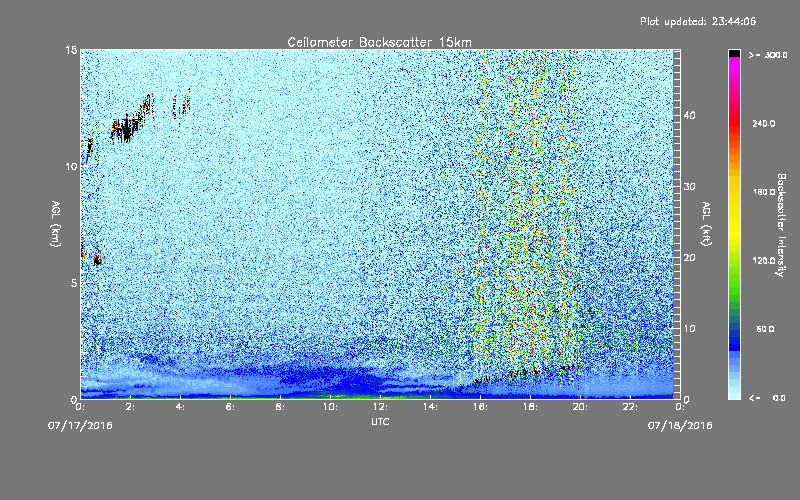Click the dark blue boundary layer near 10 UTC

point(332,379)
